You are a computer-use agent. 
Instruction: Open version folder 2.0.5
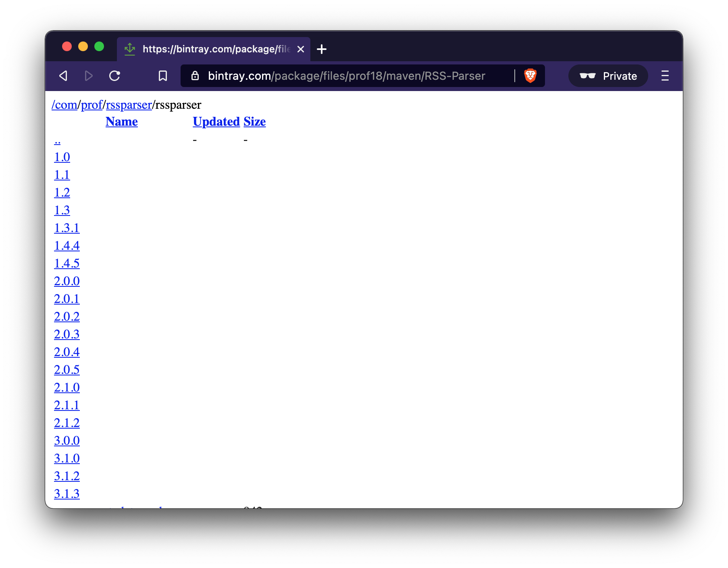click(67, 370)
